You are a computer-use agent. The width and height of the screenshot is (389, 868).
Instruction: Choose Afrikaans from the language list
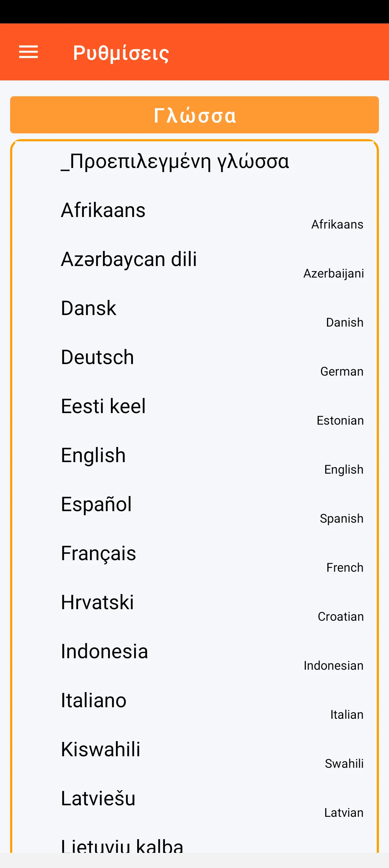[103, 210]
